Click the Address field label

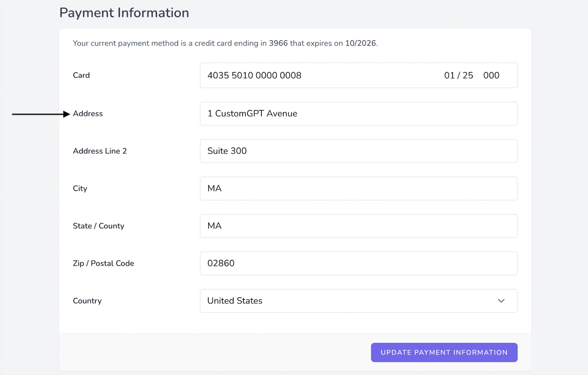88,114
